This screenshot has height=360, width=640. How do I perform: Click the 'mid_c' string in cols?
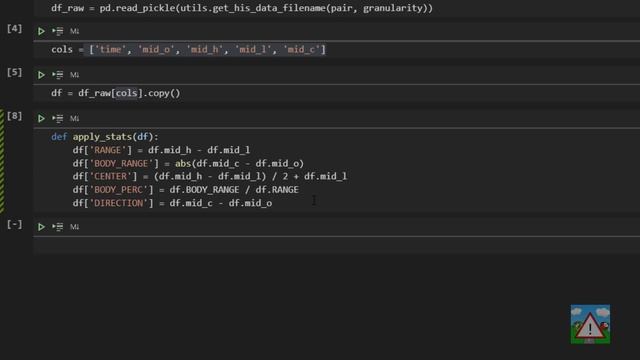(x=301, y=49)
